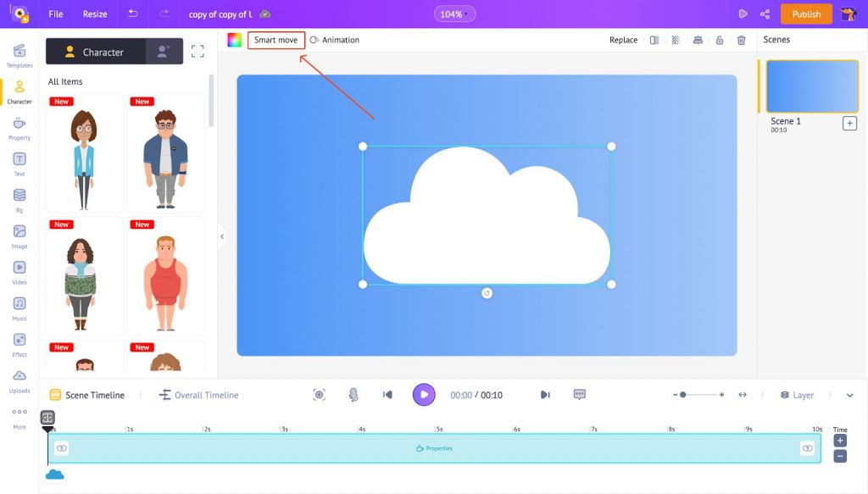
Task: Select the Scene 1 thumbnail
Action: [812, 86]
